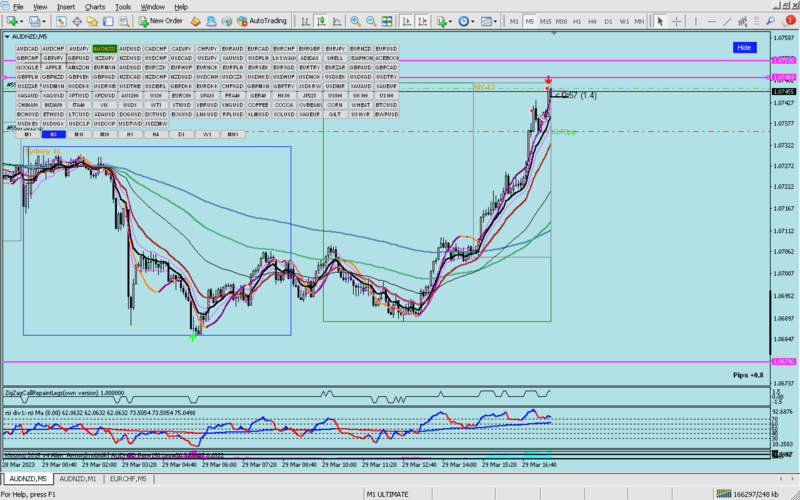Click the Templates icon
The height and width of the screenshot is (500, 800).
click(x=486, y=21)
